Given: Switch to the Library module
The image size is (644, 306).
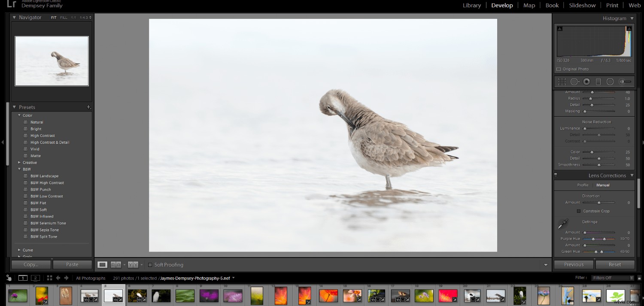Looking at the screenshot, I should click(472, 5).
